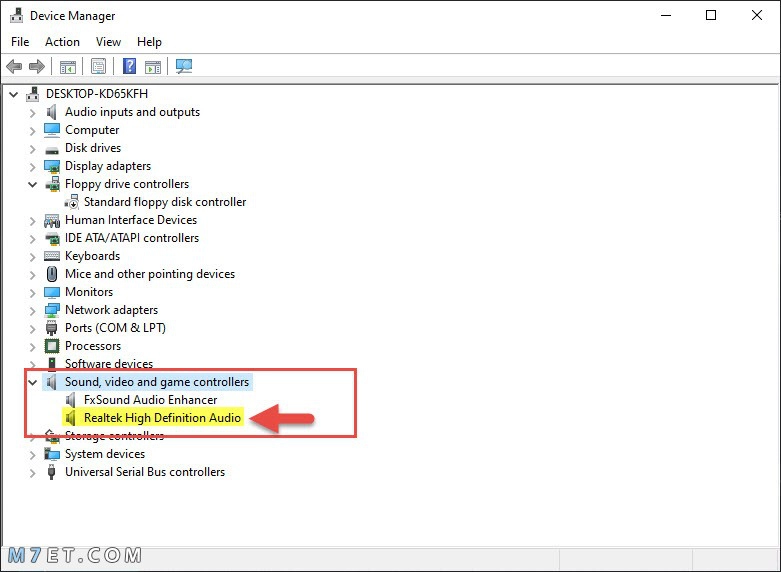Select FxSound Audio Enhancer device
781x572 pixels.
150,400
